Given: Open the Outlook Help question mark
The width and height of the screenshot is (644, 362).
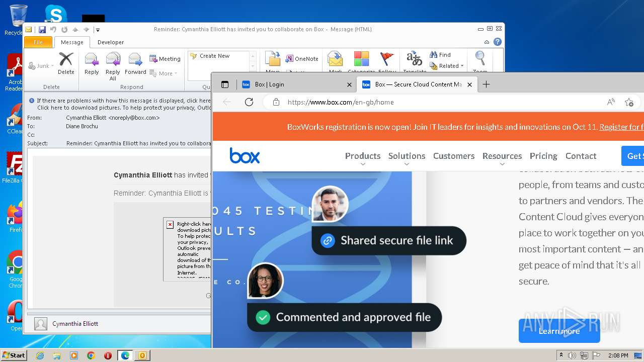Looking at the screenshot, I should coord(498,42).
